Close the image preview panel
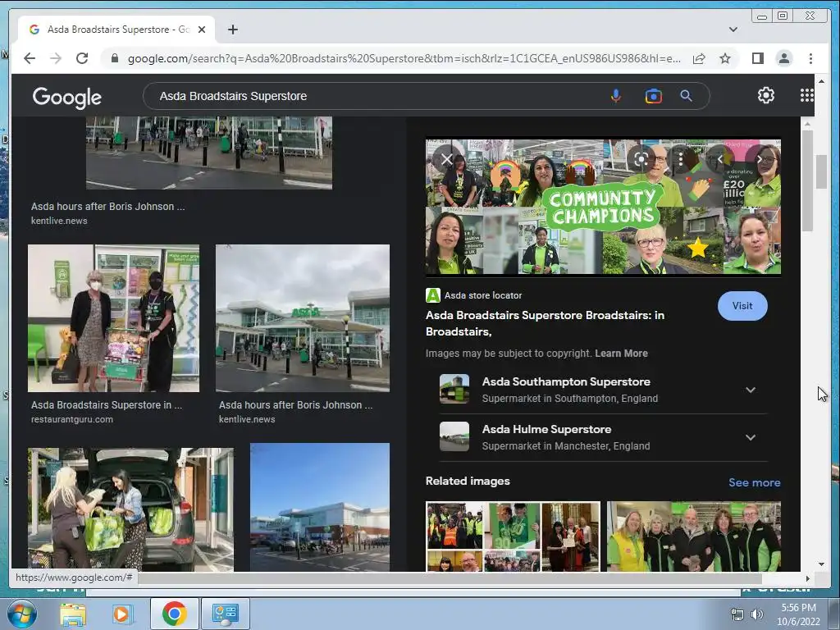 (447, 159)
